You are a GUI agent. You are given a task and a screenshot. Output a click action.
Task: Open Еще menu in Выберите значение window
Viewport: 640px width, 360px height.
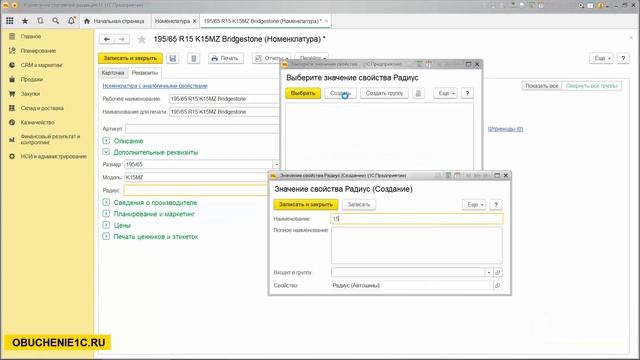coord(445,93)
